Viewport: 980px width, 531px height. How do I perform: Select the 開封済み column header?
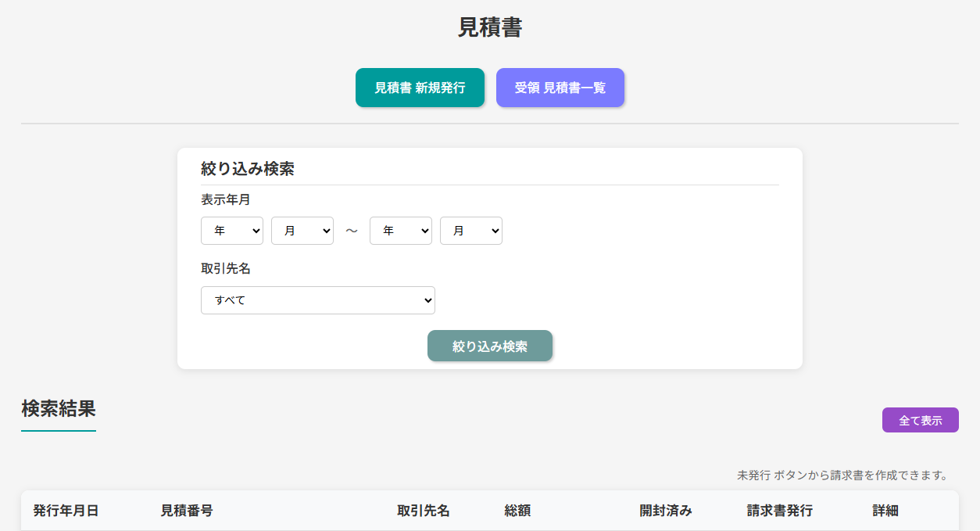[666, 511]
